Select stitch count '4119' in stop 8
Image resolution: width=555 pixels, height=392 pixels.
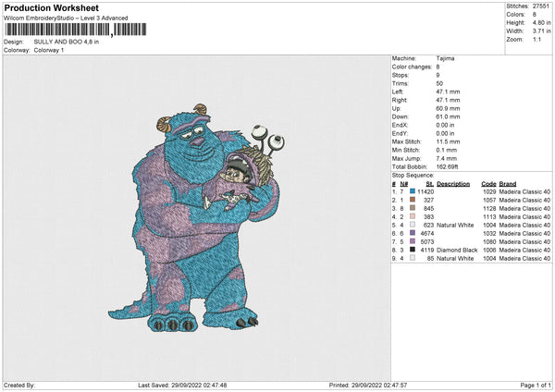pyautogui.click(x=426, y=251)
